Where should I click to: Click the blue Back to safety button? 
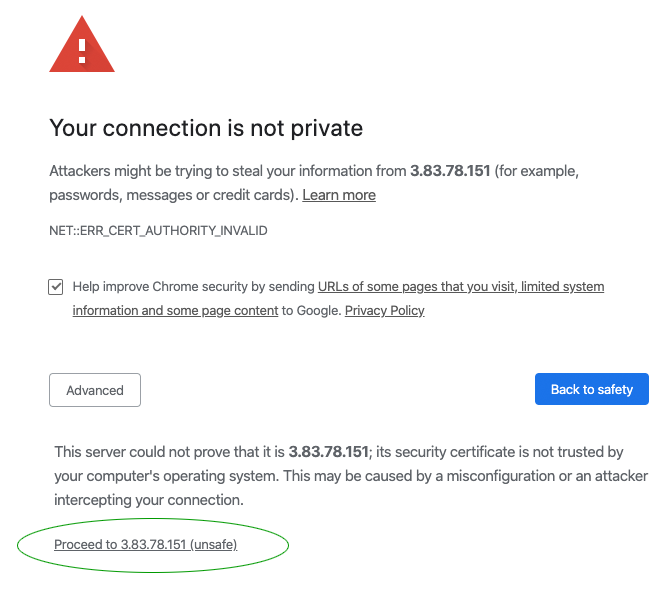[592, 389]
